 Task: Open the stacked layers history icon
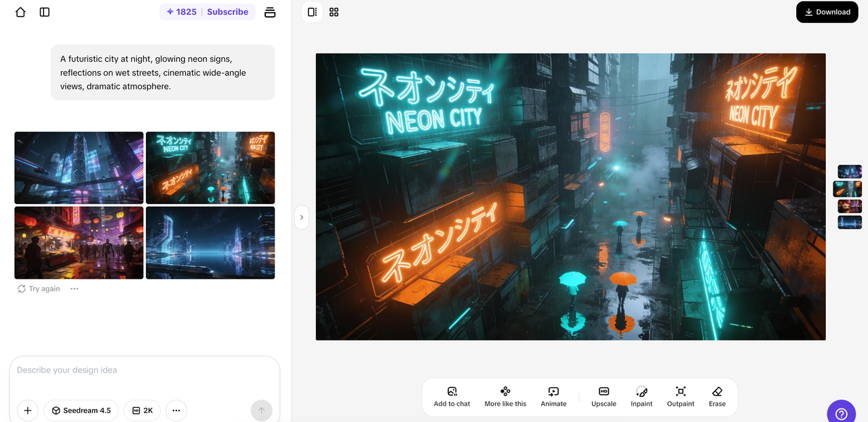click(270, 12)
